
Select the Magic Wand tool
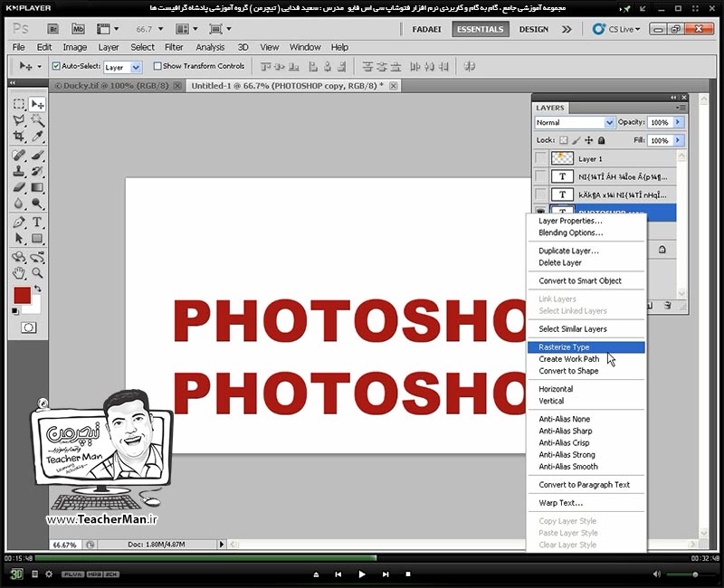pyautogui.click(x=37, y=120)
